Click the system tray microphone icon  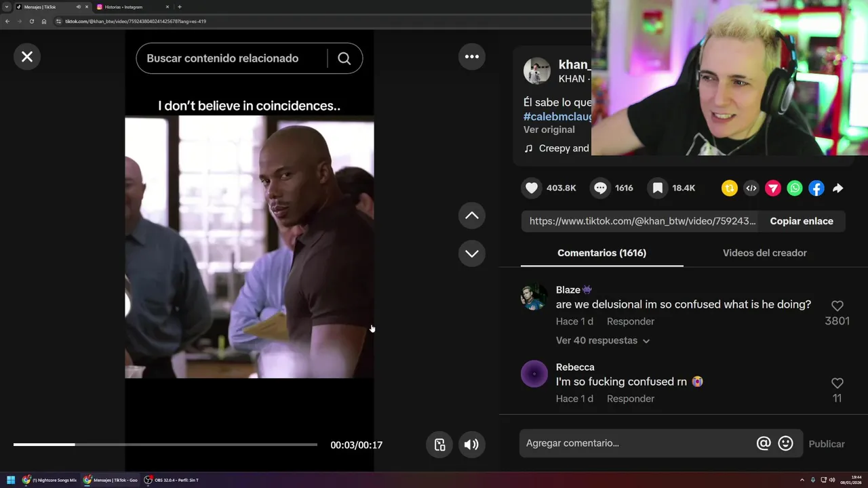813,480
